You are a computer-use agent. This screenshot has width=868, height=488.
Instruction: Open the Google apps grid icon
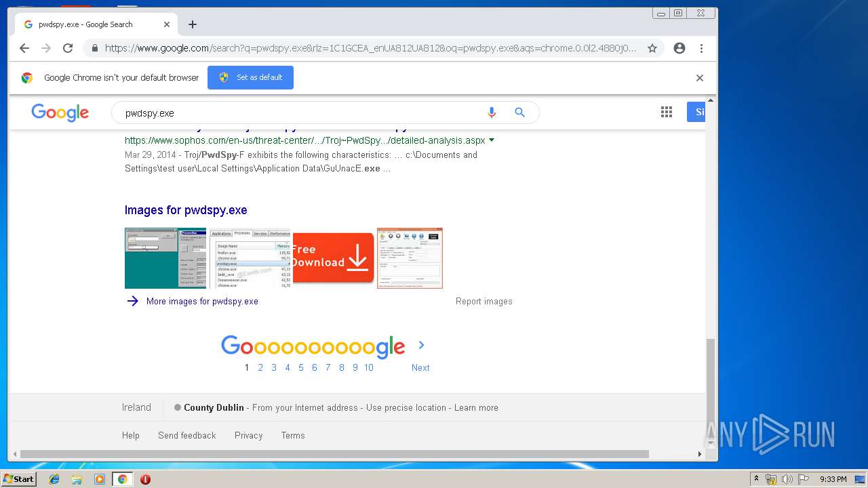click(667, 113)
